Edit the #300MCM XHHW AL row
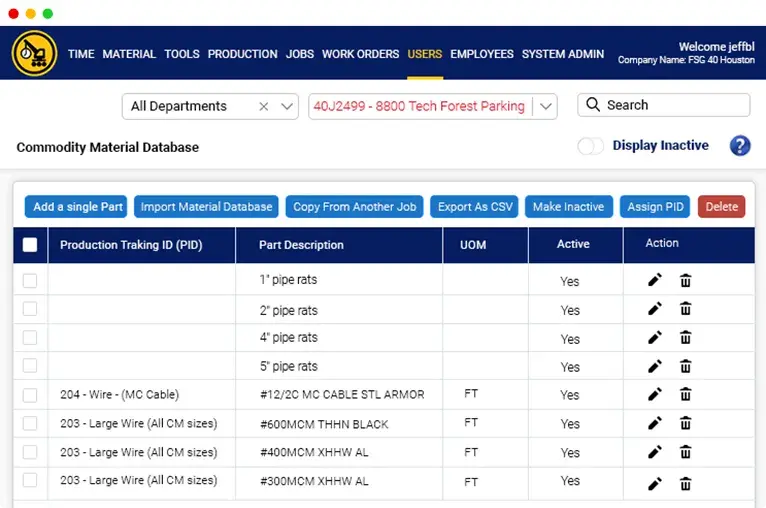The height and width of the screenshot is (508, 766). tap(655, 484)
